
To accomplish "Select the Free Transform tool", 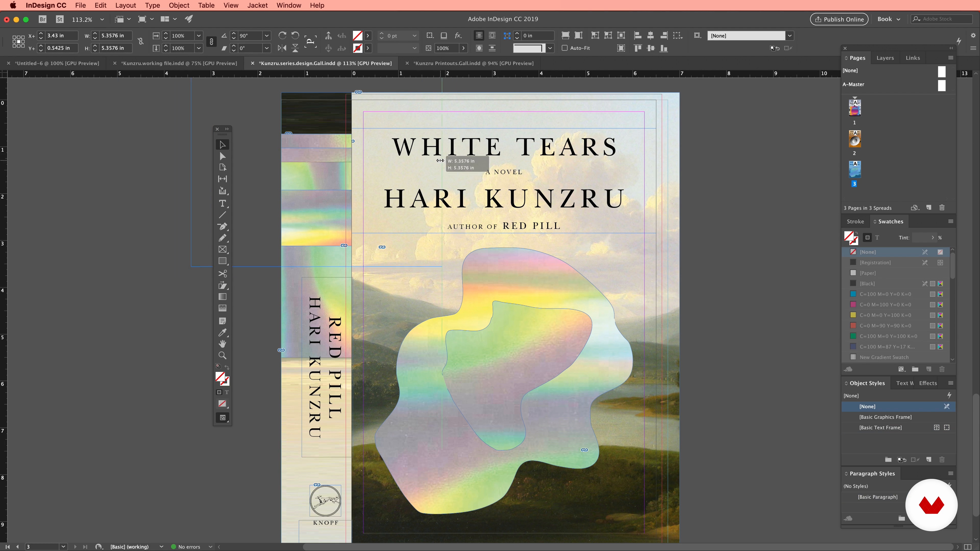I will (x=223, y=285).
